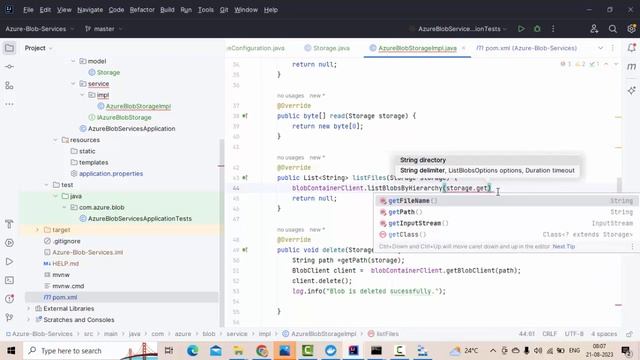Open Search Everywhere magnifier
The width and height of the screenshot is (640, 360).
point(613,29)
